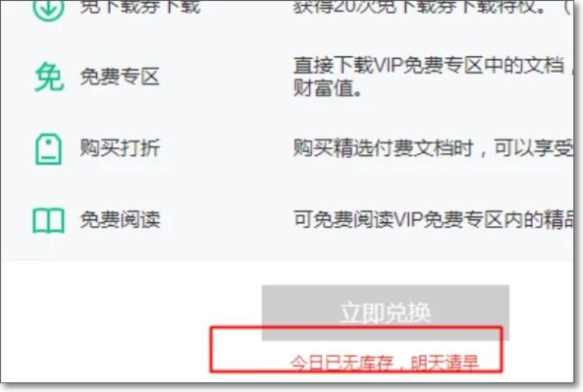This screenshot has height=392, width=583.
Task: Click the 直接下载VIP免费专区中的文档 text
Action: coord(429,66)
